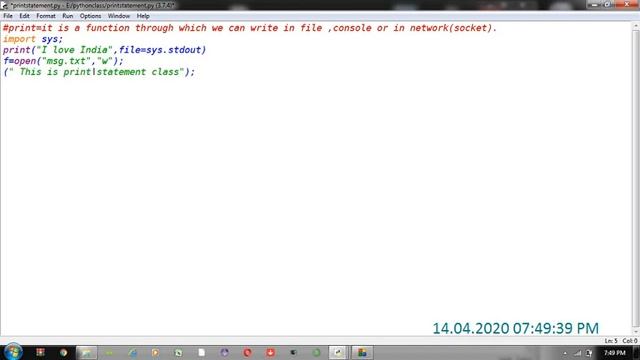Click 'Ln: 5' in the status bar
Image resolution: width=640 pixels, height=360 pixels.
(611, 341)
